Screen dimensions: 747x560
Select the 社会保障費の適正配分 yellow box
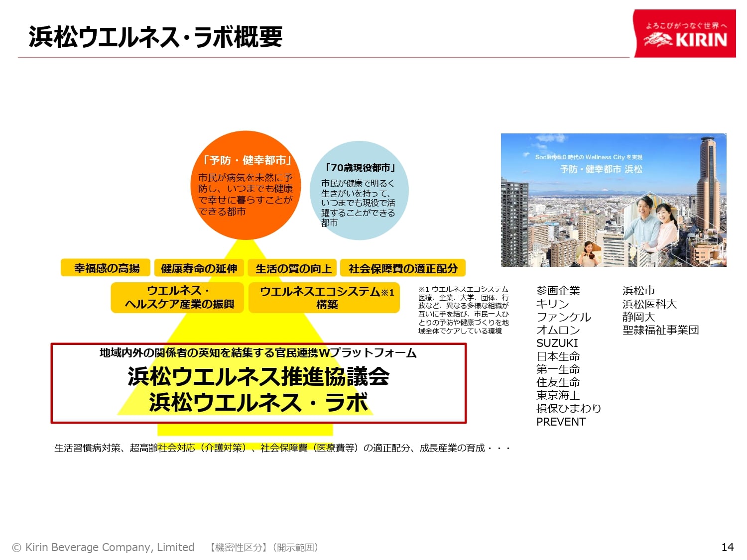coord(403,268)
